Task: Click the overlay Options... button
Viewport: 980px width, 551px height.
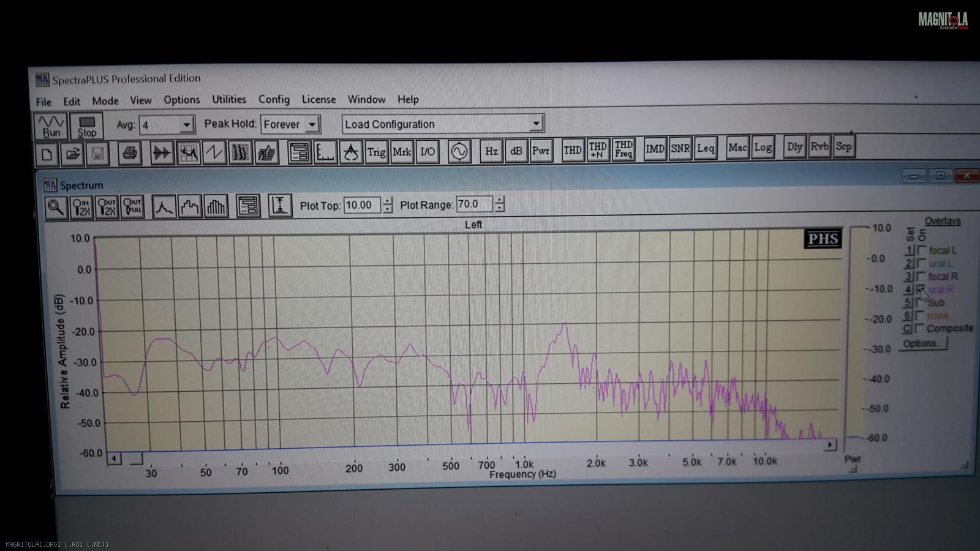Action: click(922, 343)
